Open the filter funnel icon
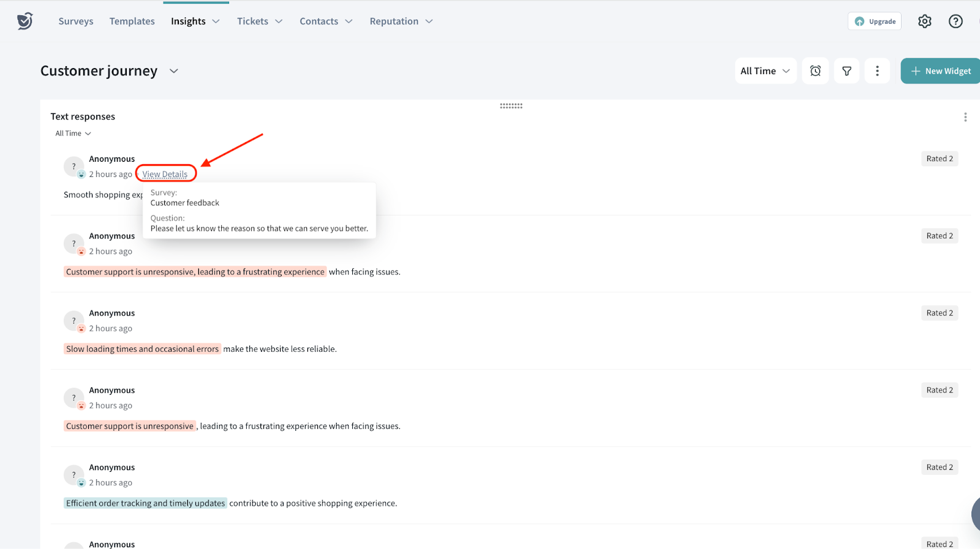This screenshot has height=549, width=980. point(846,71)
